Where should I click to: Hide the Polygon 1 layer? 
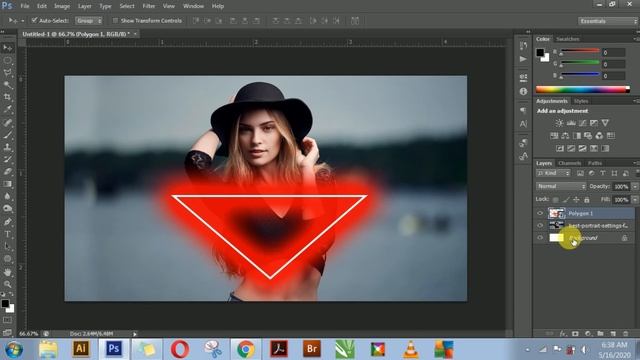540,213
